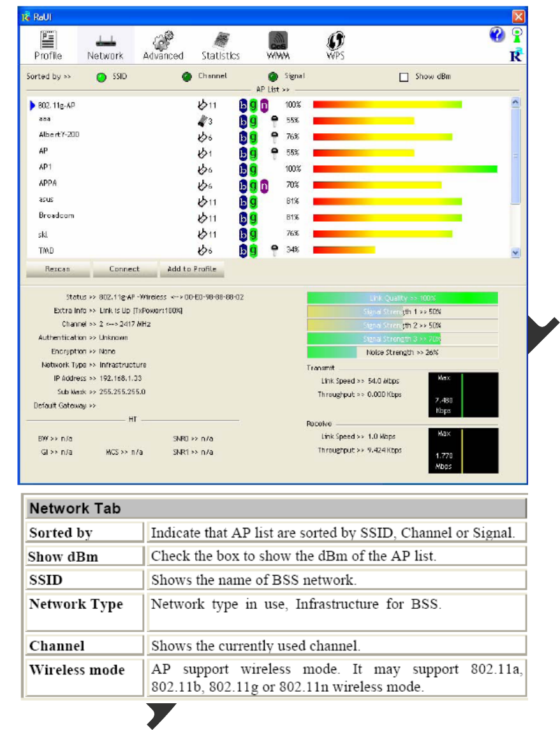Switch to the Network tab
Viewport: 560px width, 730px height.
106,45
